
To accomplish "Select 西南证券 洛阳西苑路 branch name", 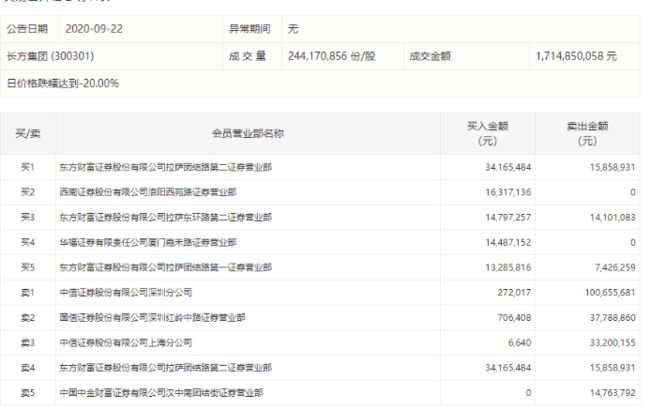I will (148, 192).
